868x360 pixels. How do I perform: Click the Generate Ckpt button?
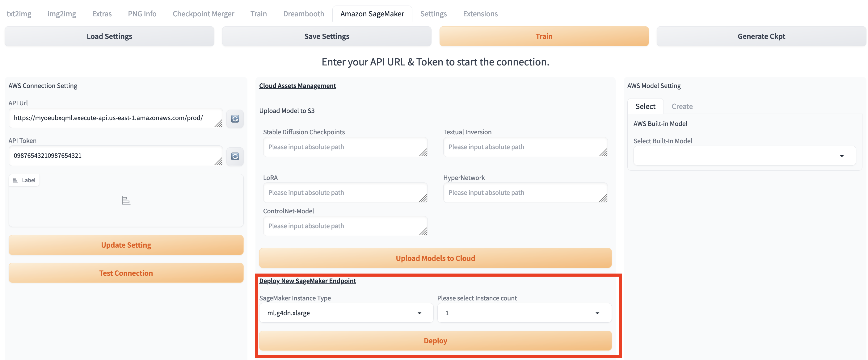click(761, 36)
